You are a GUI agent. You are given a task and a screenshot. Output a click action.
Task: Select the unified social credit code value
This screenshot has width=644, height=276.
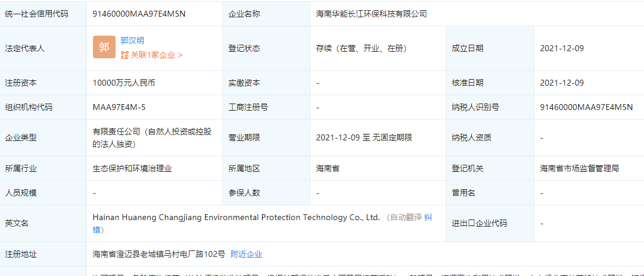tap(139, 14)
